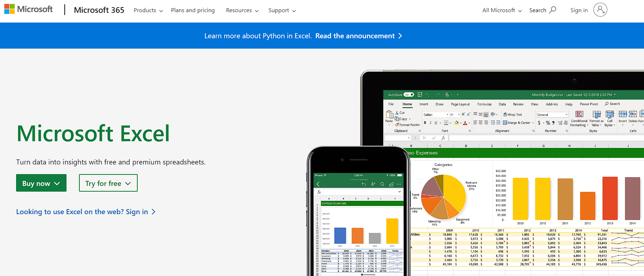The height and width of the screenshot is (276, 644).
Task: Click the Microsoft logo in the header
Action: coord(28,9)
